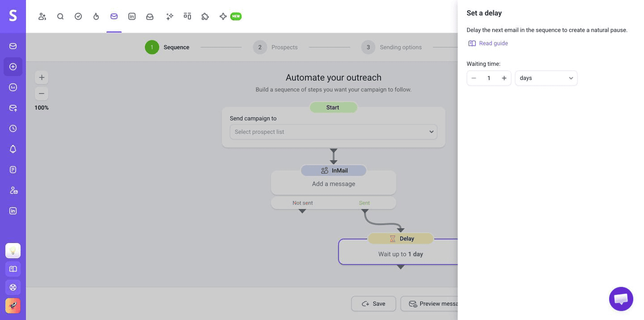Select the Delay step card
Image resolution: width=644 pixels, height=320 pixels.
point(398,252)
